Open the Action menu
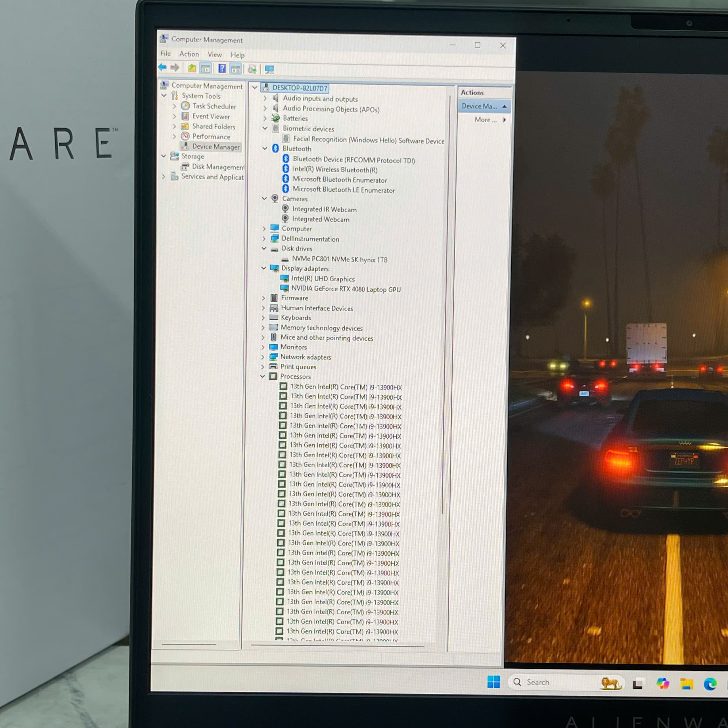The image size is (728, 728). (x=189, y=54)
